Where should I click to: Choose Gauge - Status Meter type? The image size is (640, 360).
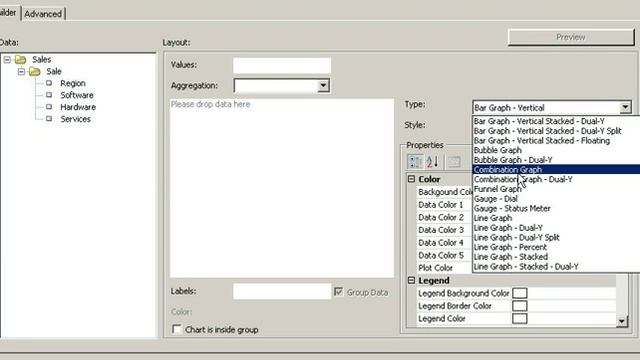(556, 208)
